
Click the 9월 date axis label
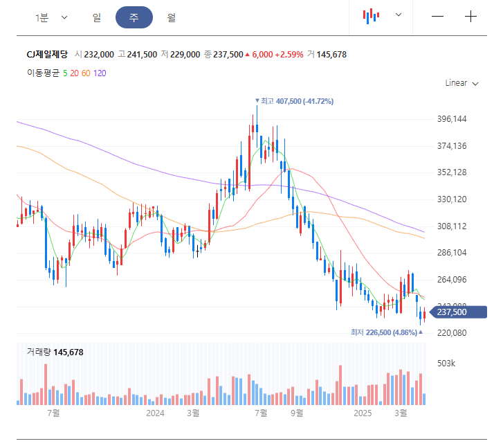tap(297, 413)
